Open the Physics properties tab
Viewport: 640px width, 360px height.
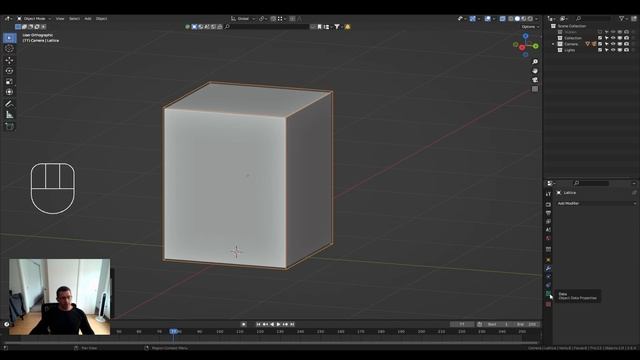pyautogui.click(x=548, y=277)
